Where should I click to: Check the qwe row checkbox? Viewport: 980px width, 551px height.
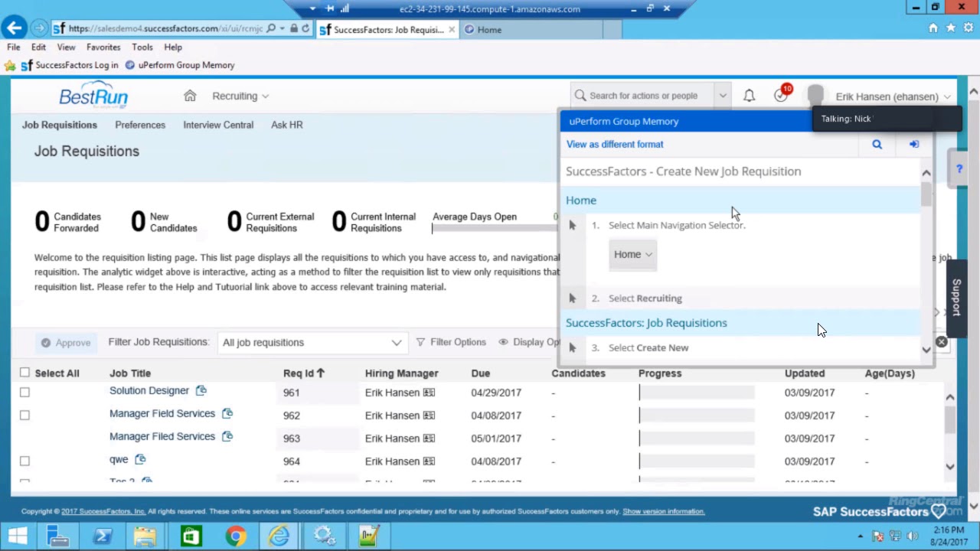(24, 461)
